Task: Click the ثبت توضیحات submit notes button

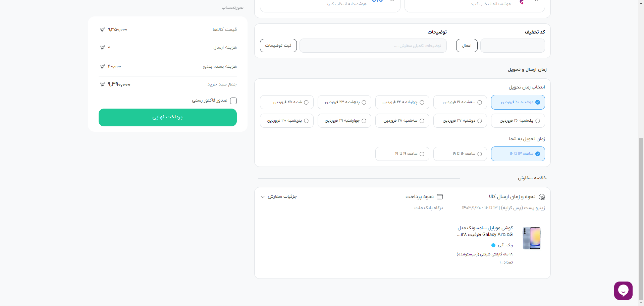Action: [x=278, y=46]
